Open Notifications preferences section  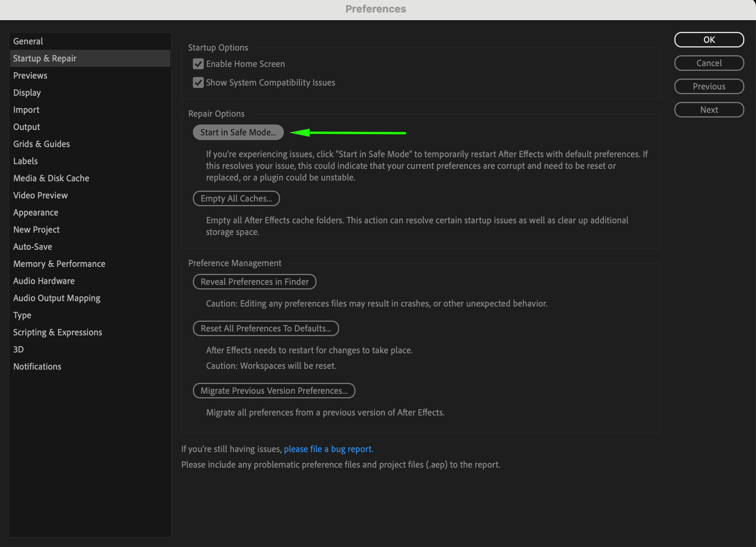click(x=37, y=366)
